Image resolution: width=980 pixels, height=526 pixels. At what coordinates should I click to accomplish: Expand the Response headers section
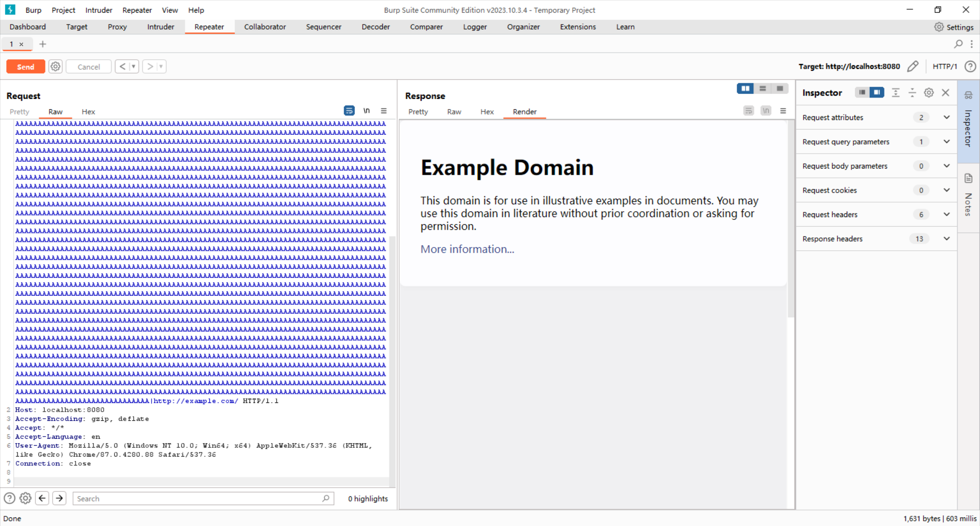coord(946,238)
